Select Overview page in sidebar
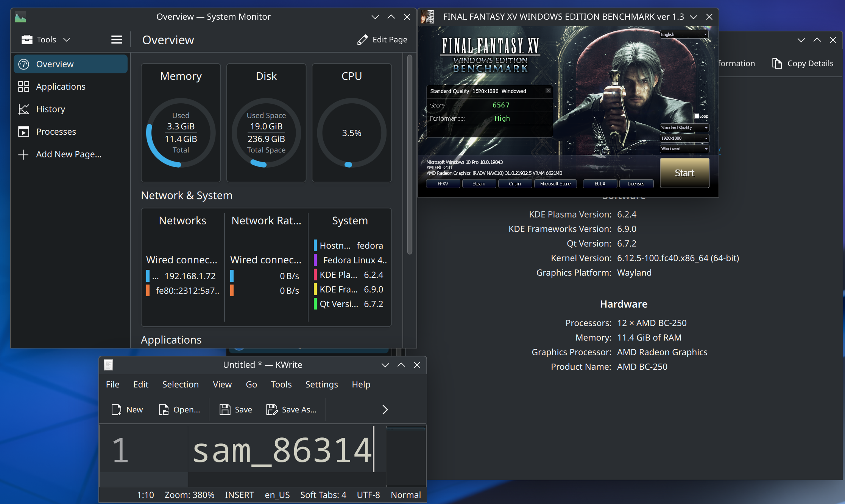845x504 pixels. tap(71, 64)
